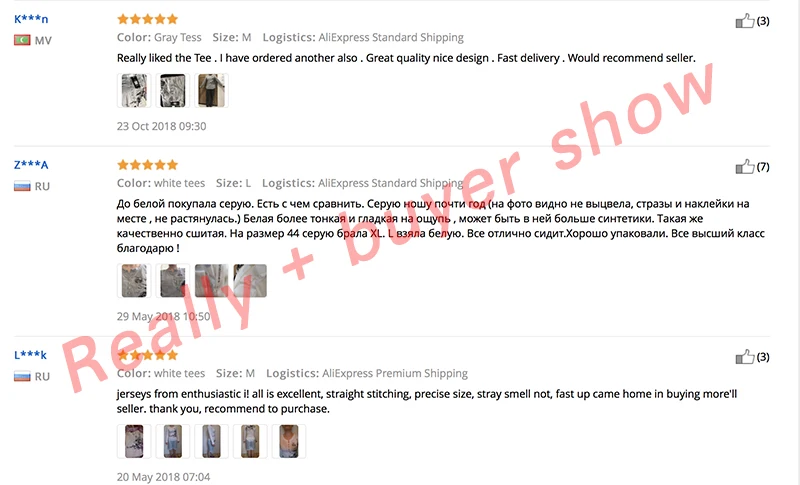
Task: Click thumbs-up icon on K***n's review
Action: tap(744, 21)
